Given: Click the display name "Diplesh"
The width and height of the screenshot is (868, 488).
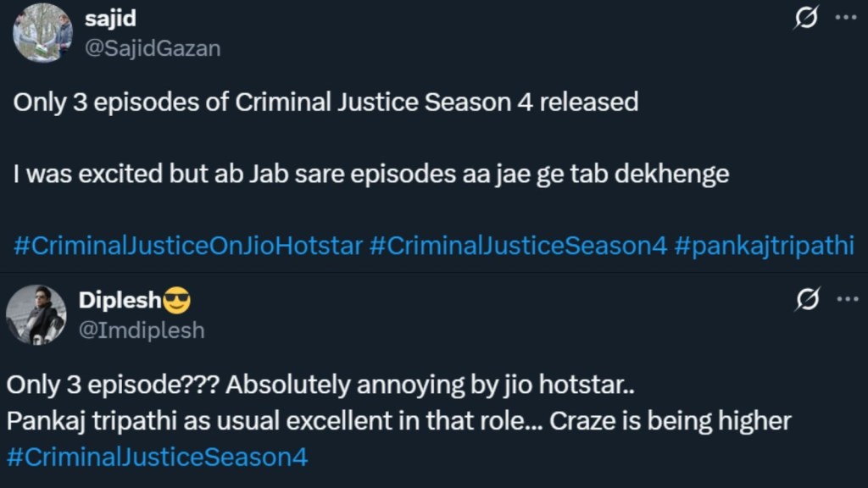Looking at the screenshot, I should (119, 300).
